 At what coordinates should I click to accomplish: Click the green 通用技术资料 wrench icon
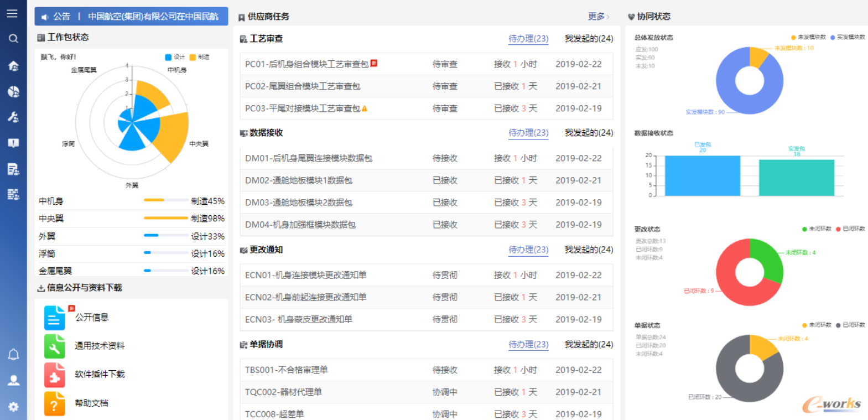point(55,346)
